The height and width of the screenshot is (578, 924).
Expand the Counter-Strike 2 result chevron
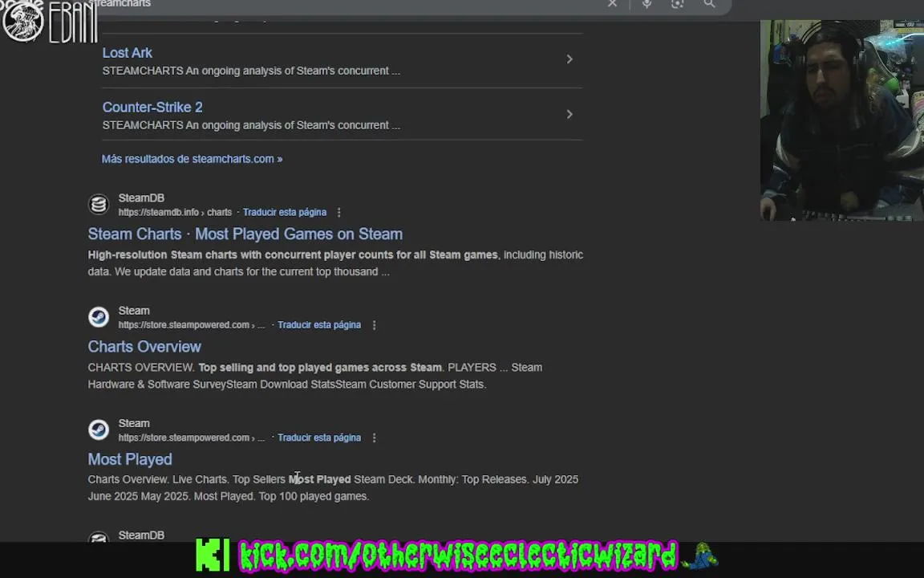[569, 114]
